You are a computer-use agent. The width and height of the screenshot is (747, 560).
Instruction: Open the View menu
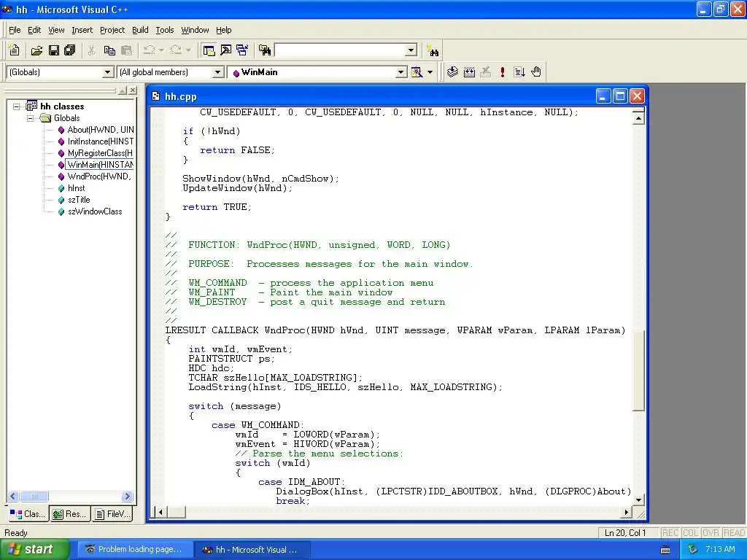[56, 30]
